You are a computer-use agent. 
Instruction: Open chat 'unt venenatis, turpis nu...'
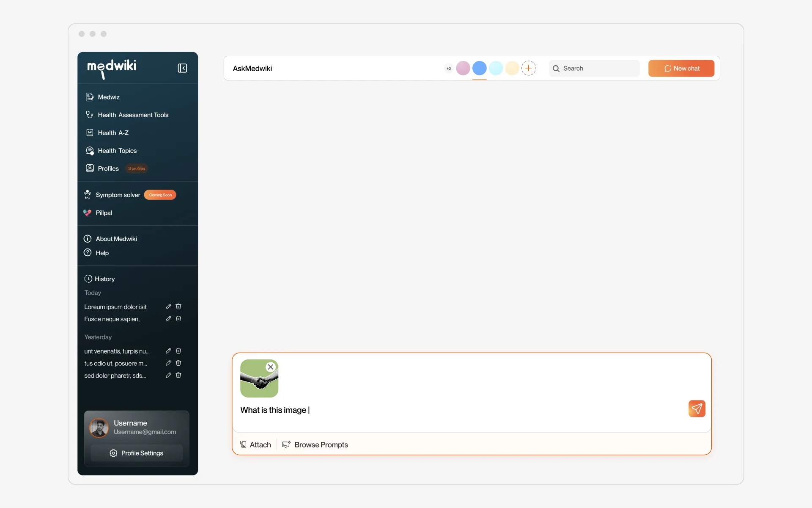pyautogui.click(x=117, y=351)
